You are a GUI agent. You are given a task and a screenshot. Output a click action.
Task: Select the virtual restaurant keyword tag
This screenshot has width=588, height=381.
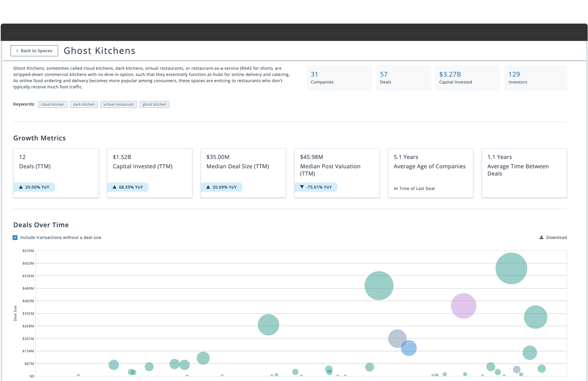(x=119, y=105)
